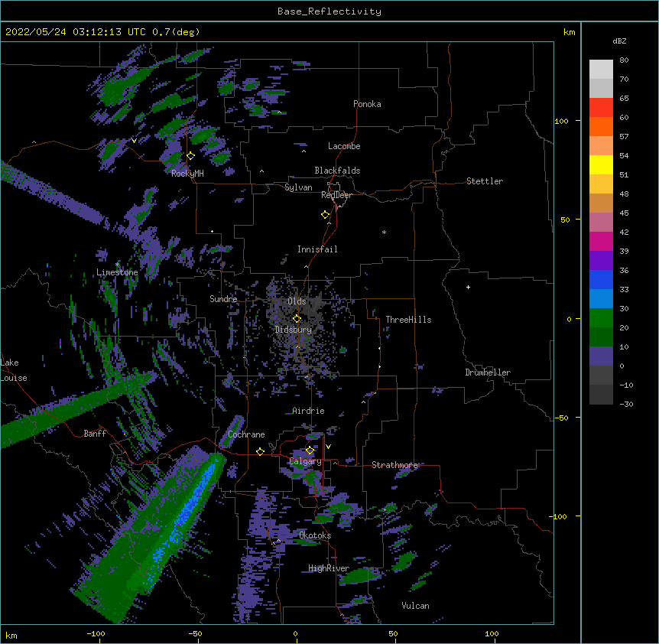Viewport: 659px width, 644px height.
Task: Click the HighRiver city label
Action: [329, 568]
